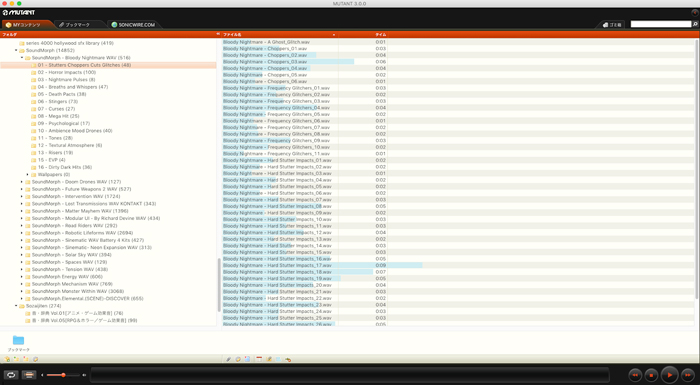Collapse the SoundMorph (14852) folder
This screenshot has width=700, height=385.
(x=16, y=50)
